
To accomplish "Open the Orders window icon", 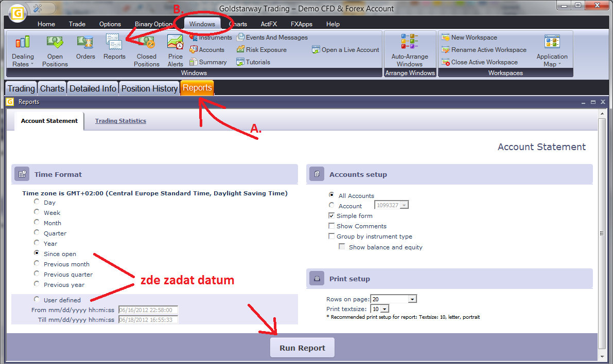I will [x=85, y=42].
